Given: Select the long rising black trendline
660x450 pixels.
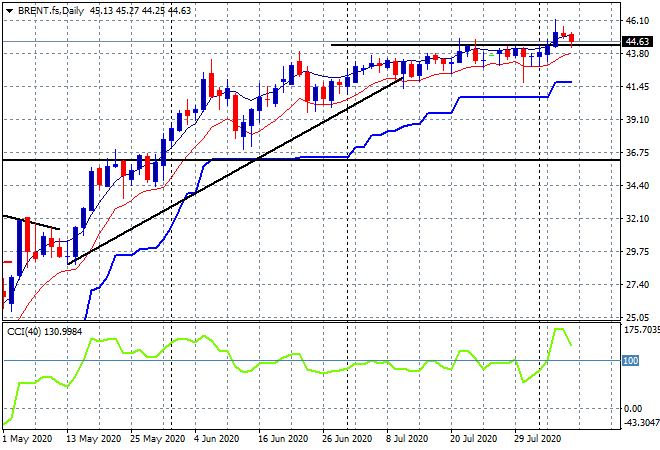Looking at the screenshot, I should 236,170.
